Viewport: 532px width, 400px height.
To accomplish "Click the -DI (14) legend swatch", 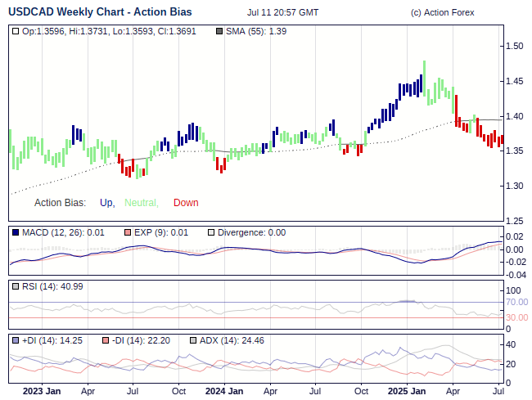I will click(x=106, y=340).
